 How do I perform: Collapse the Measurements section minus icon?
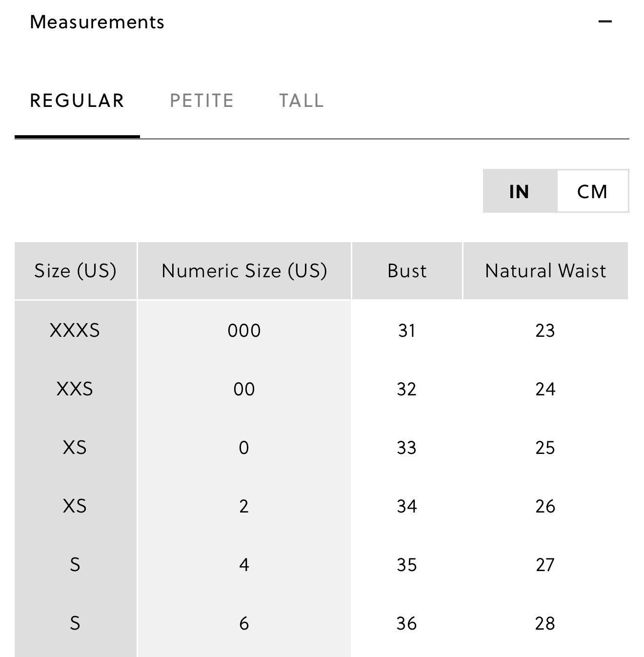(x=605, y=21)
